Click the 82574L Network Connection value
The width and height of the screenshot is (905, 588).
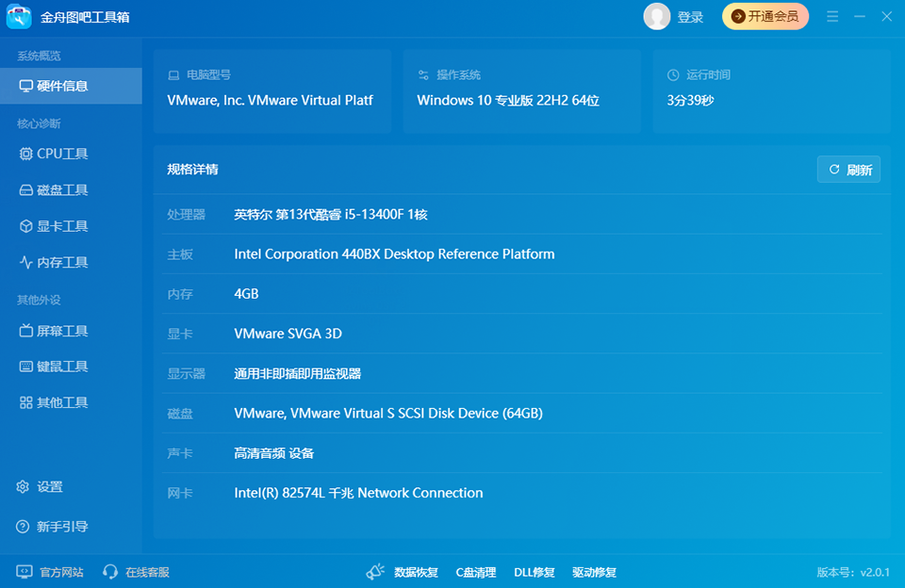(x=358, y=493)
